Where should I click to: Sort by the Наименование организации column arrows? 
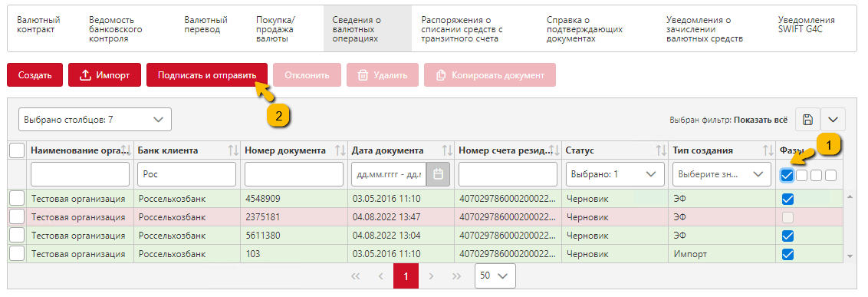coord(126,150)
